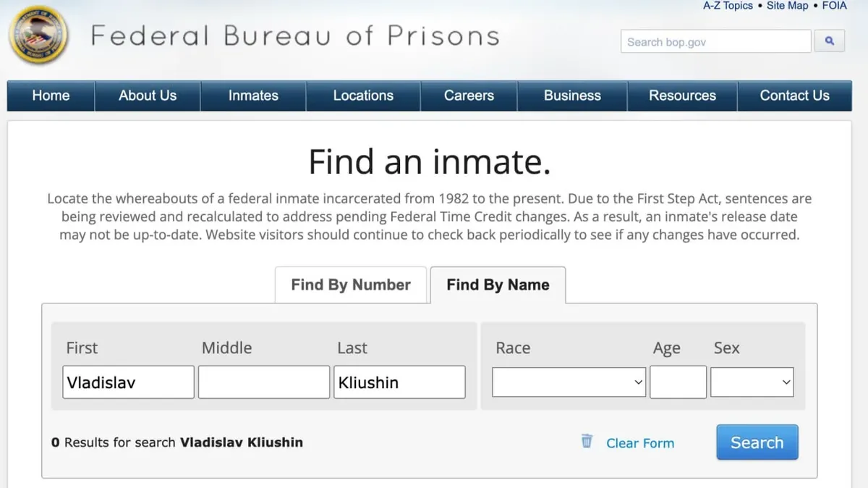Click the magnifier search icon button

[x=830, y=41]
